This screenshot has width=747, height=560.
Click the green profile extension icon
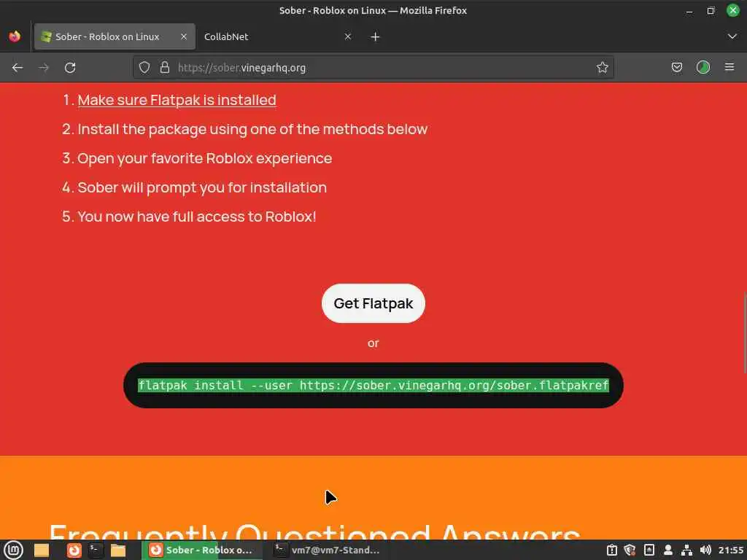point(703,67)
